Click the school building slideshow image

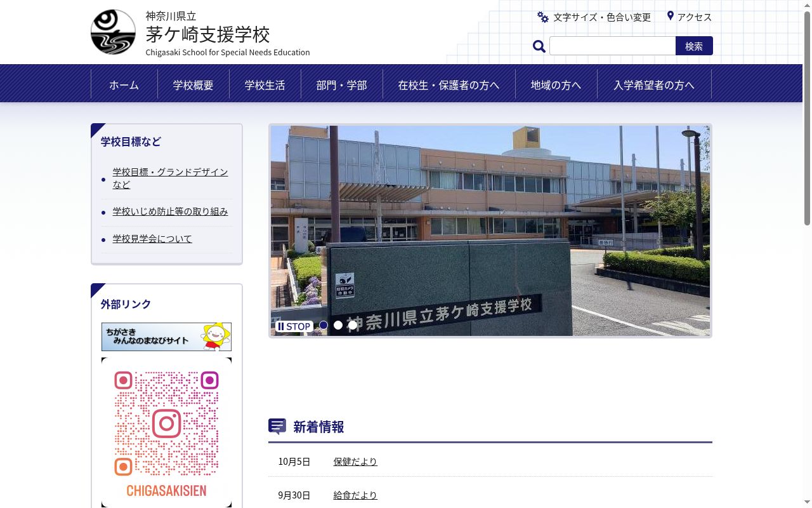coord(490,231)
